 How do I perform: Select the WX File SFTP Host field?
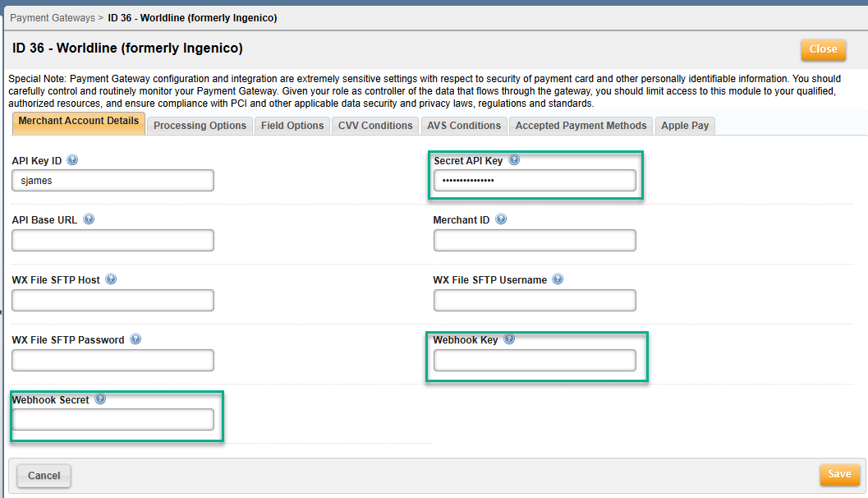pyautogui.click(x=113, y=300)
